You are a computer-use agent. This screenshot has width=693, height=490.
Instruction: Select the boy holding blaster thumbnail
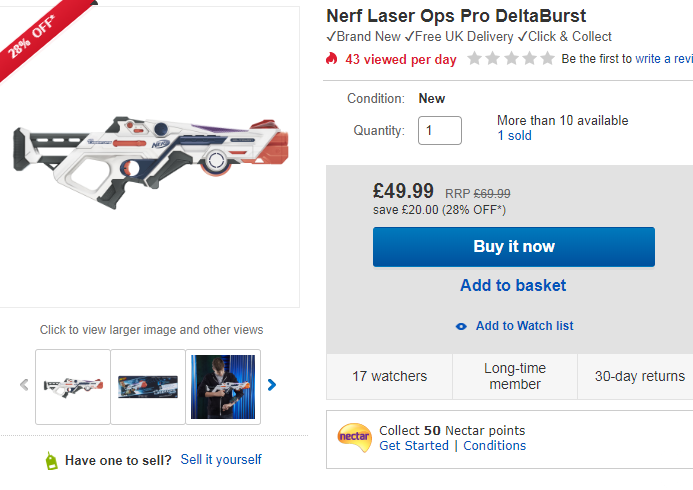point(223,386)
